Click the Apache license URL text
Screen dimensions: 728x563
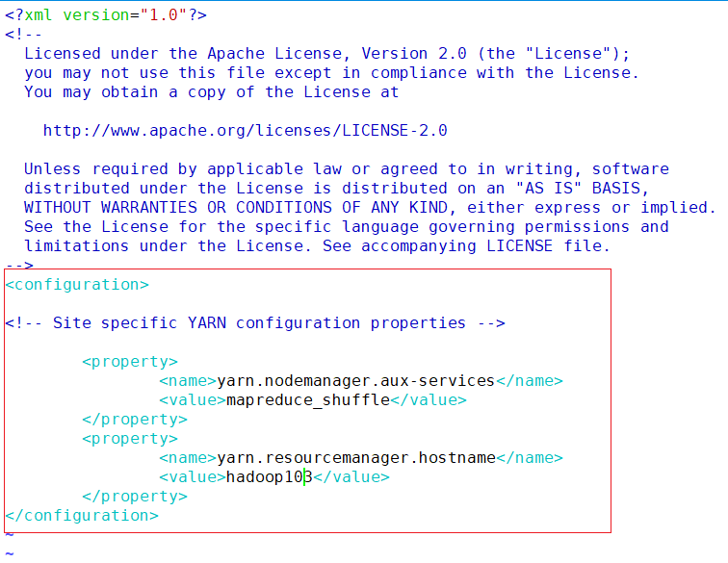click(246, 131)
